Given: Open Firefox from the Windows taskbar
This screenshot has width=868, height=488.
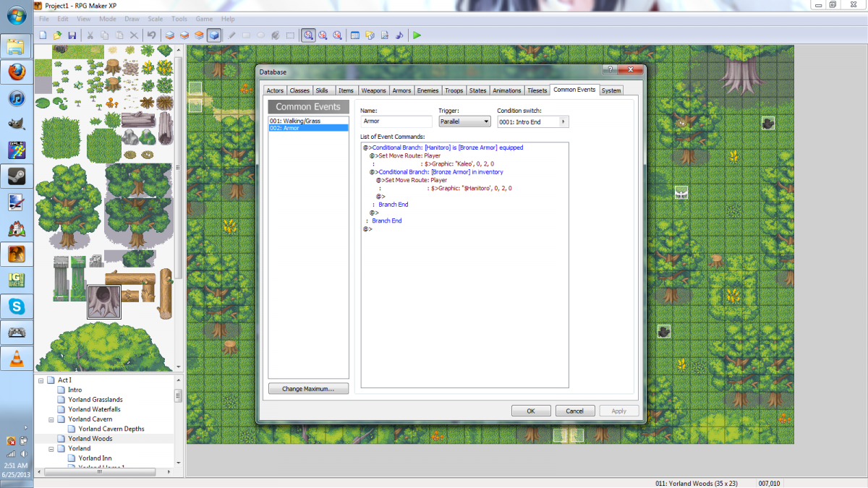Looking at the screenshot, I should [17, 72].
